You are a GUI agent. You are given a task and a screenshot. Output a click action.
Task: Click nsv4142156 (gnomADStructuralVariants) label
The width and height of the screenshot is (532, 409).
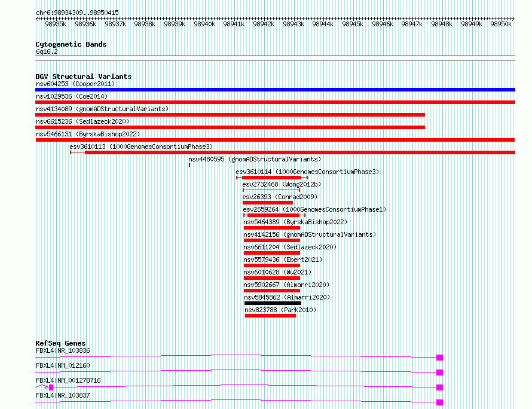click(x=310, y=234)
